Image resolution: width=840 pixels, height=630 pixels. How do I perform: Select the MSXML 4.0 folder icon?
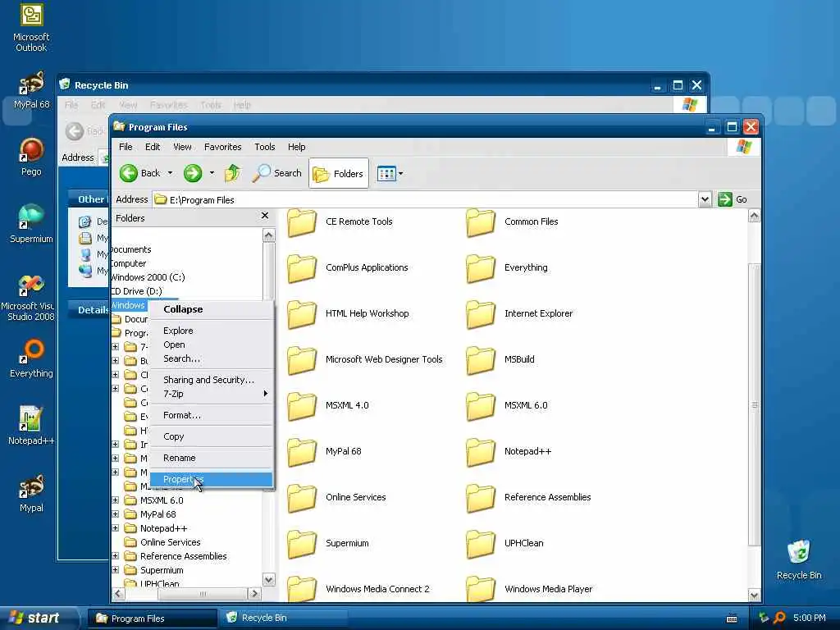302,406
